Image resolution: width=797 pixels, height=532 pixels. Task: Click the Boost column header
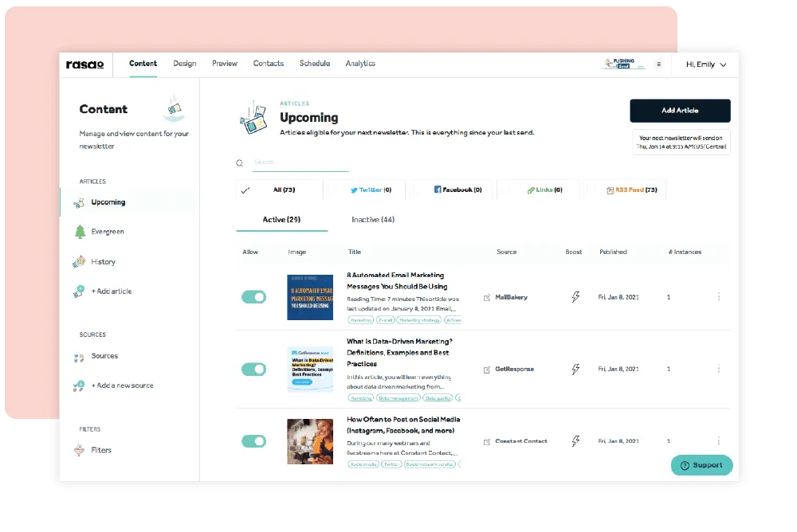[573, 252]
